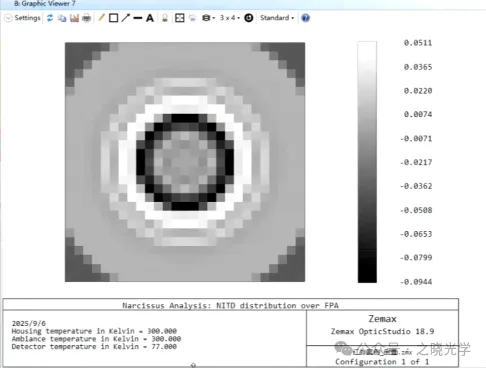The width and height of the screenshot is (486, 368).
Task: Select the pencil annotation tool
Action: pyautogui.click(x=102, y=18)
